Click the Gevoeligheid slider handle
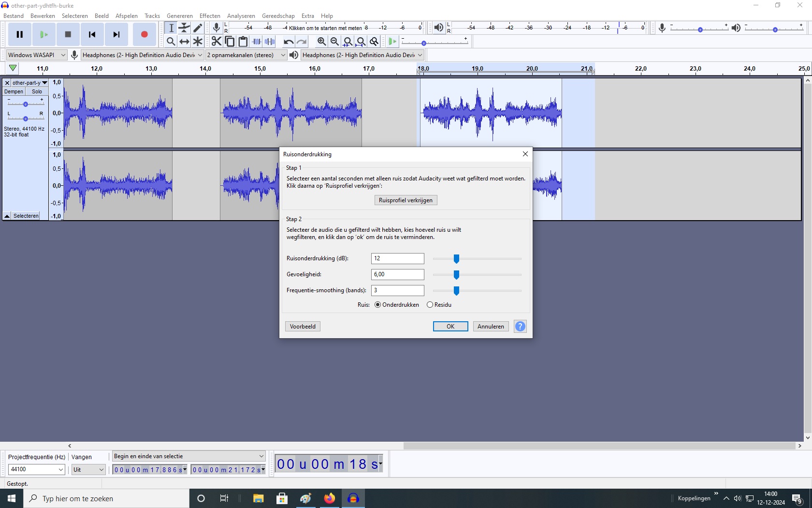 (x=456, y=275)
